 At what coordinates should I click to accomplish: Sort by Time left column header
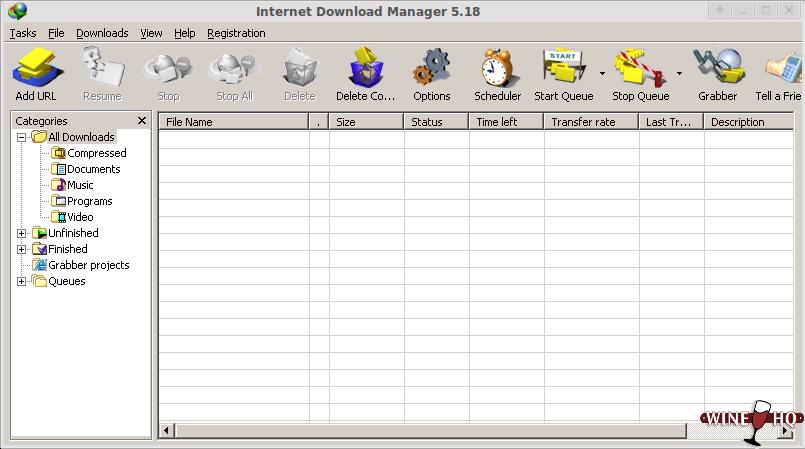pos(506,122)
